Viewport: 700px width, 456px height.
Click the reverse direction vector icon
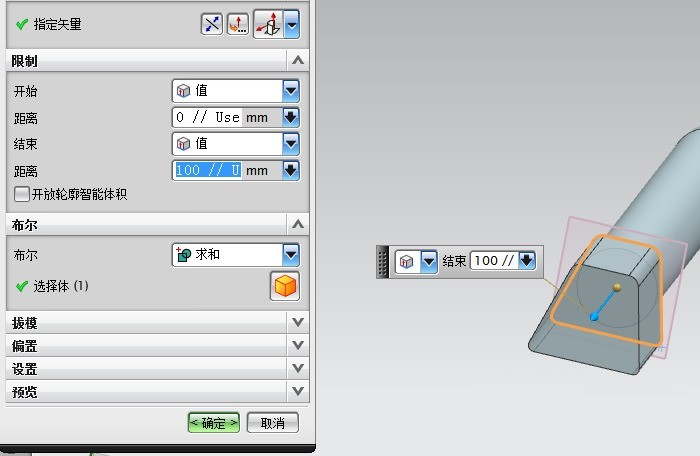coord(212,25)
